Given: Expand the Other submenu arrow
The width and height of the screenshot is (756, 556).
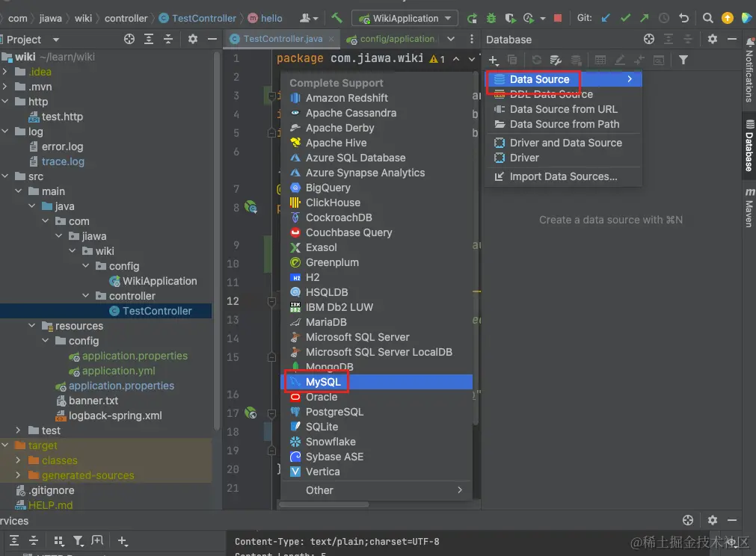Looking at the screenshot, I should (459, 490).
